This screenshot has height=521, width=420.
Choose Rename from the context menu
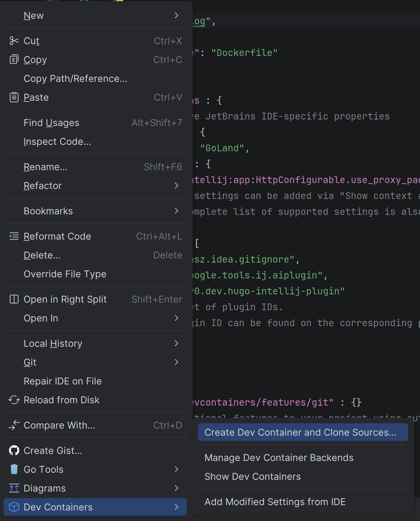pos(95,167)
